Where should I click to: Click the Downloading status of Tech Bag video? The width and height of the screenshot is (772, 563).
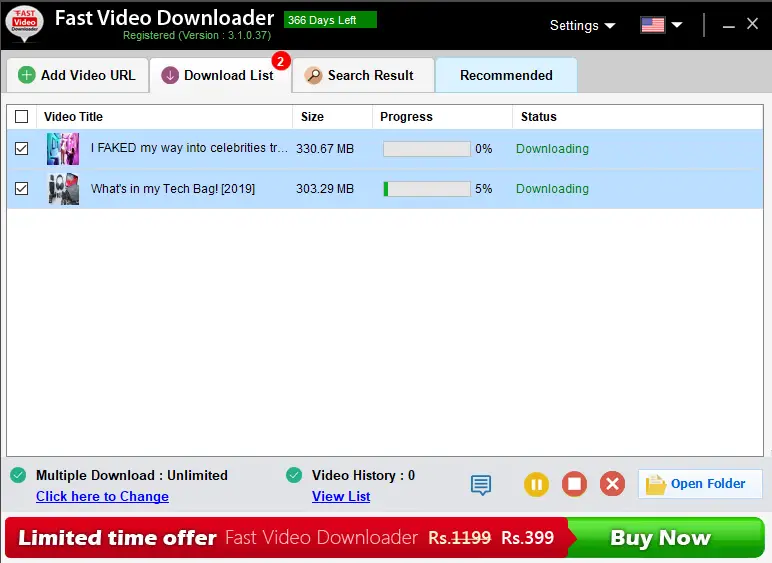tap(552, 189)
